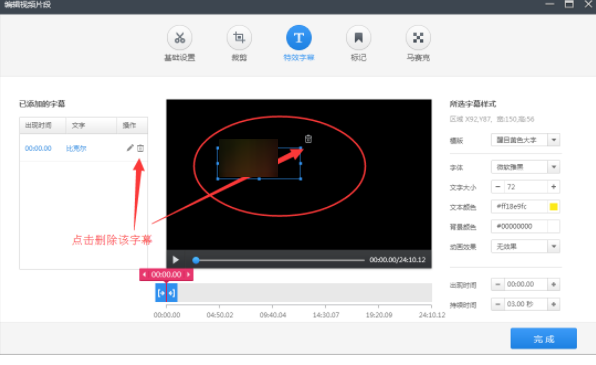The width and height of the screenshot is (596, 365).
Task: Decrease the 文字大小 font size value
Action: coord(498,187)
